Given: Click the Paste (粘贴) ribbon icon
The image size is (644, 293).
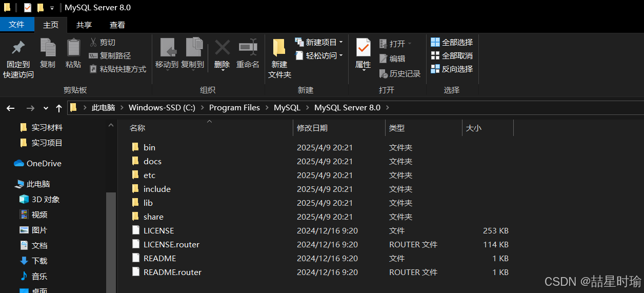Looking at the screenshot, I should [x=73, y=48].
